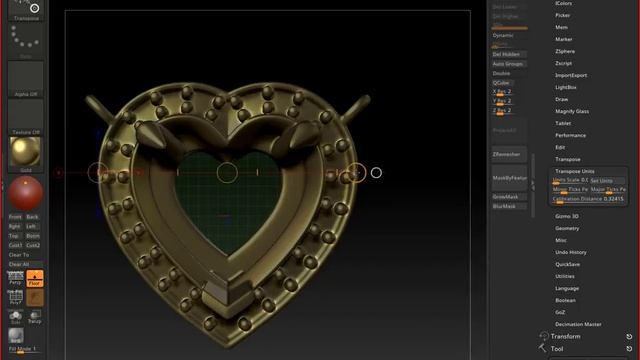Adjust the Z Res slider
This screenshot has width=640, height=360.
502,111
